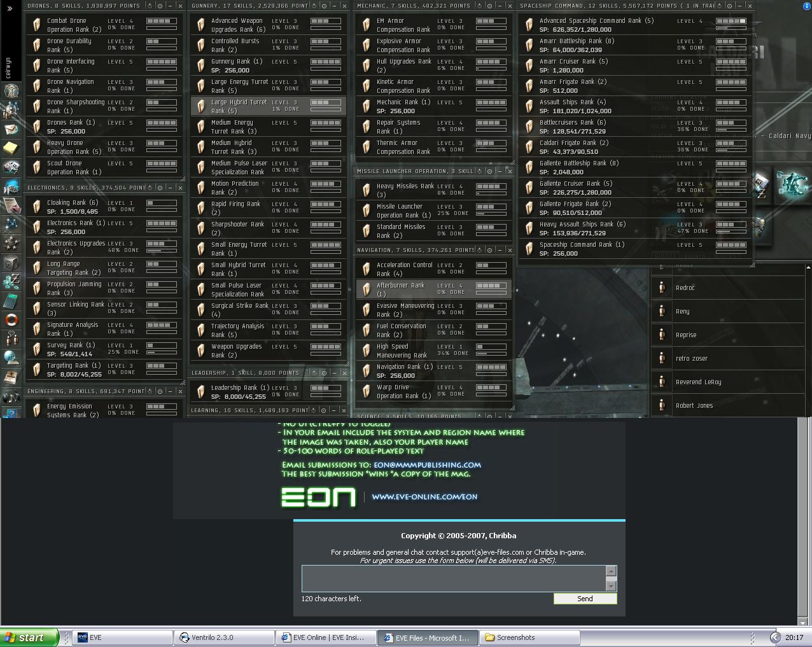Viewport: 812px width, 647px height.
Task: Collapse the Electronics skills panel
Action: pyautogui.click(x=169, y=188)
